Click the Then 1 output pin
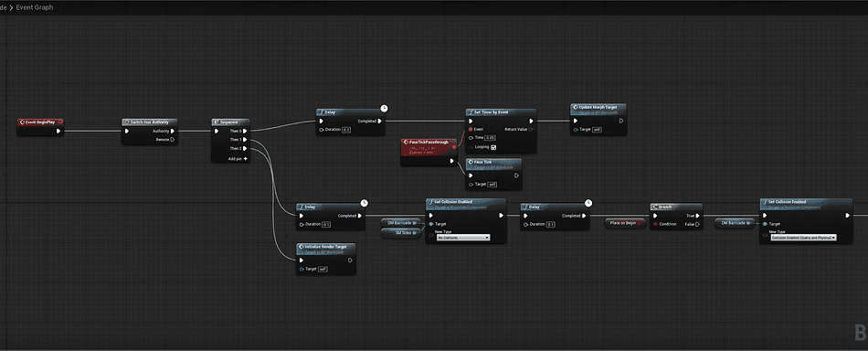 click(245, 140)
